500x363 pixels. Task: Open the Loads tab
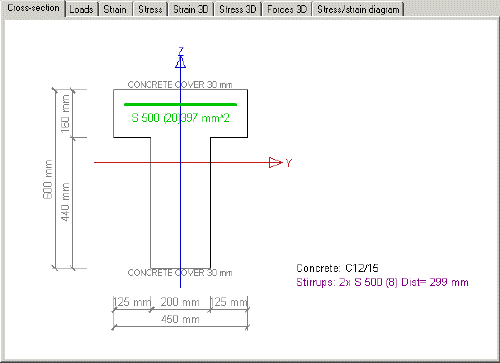tap(81, 9)
